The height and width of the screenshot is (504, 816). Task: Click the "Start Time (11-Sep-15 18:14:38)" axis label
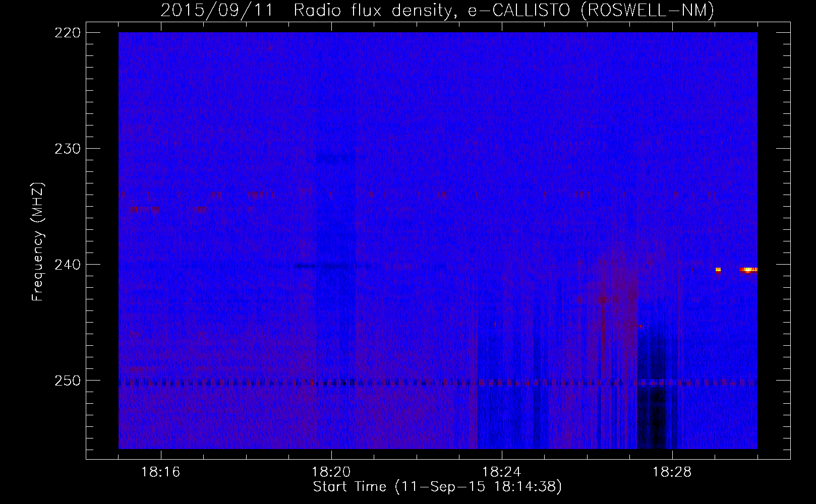pyautogui.click(x=437, y=487)
